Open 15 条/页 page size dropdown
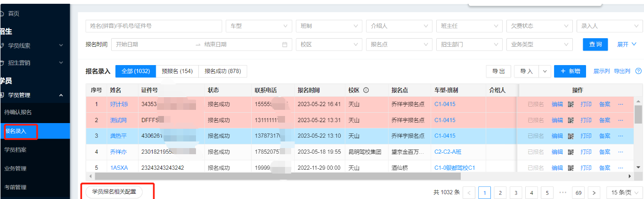This screenshot has width=644, height=199. 624,192
